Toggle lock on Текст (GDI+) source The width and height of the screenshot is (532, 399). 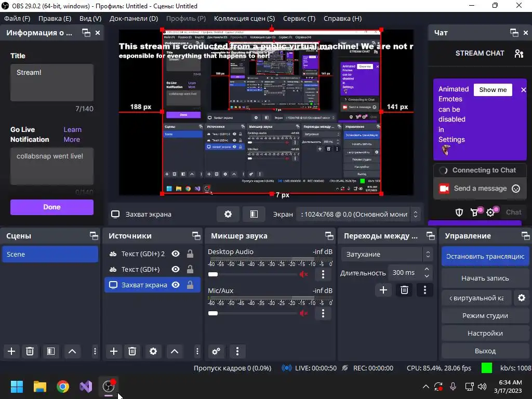[190, 269]
